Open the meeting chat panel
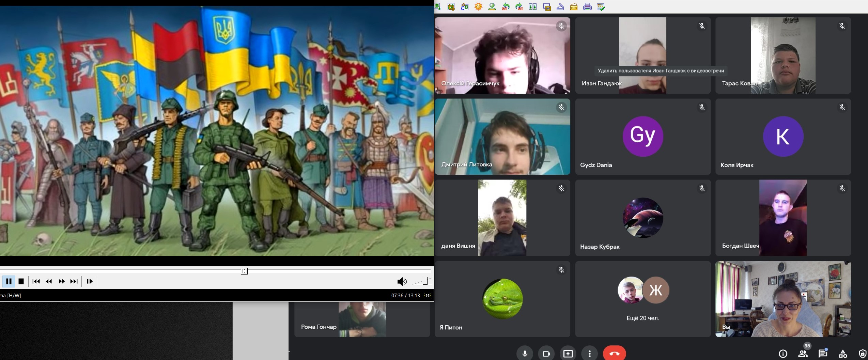The width and height of the screenshot is (868, 360). 823,354
